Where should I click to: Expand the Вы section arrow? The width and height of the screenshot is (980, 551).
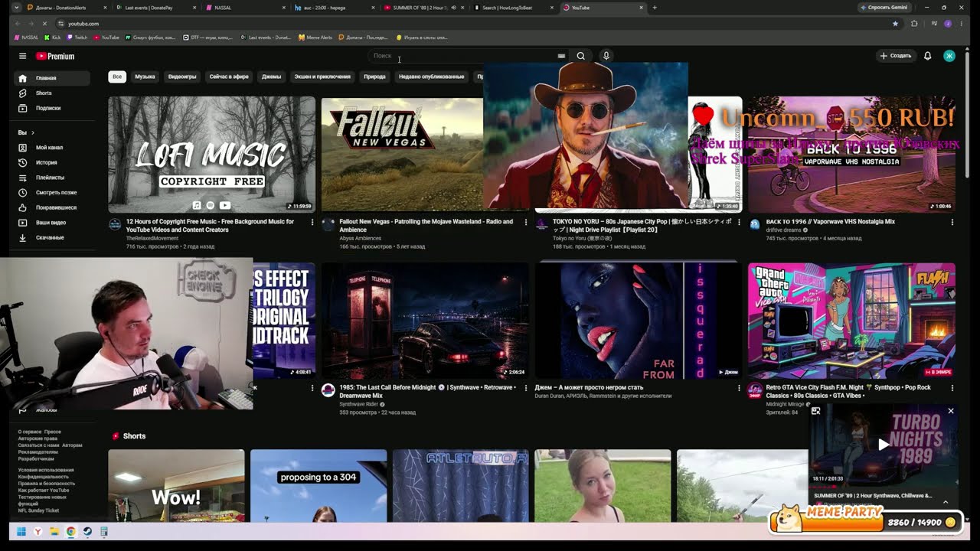(32, 133)
